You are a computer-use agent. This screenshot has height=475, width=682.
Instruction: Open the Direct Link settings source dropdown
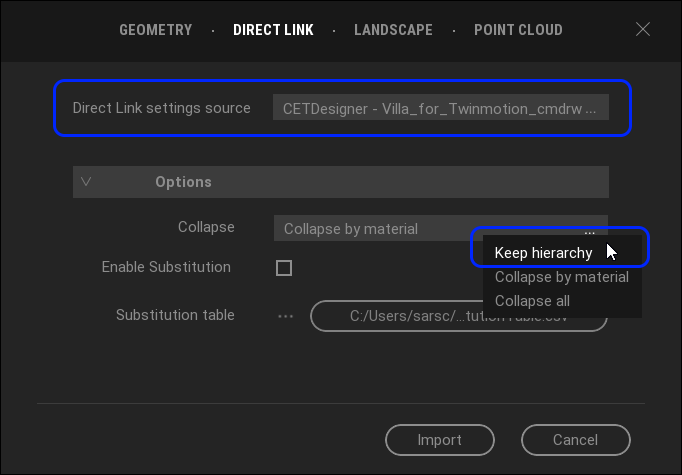440,108
